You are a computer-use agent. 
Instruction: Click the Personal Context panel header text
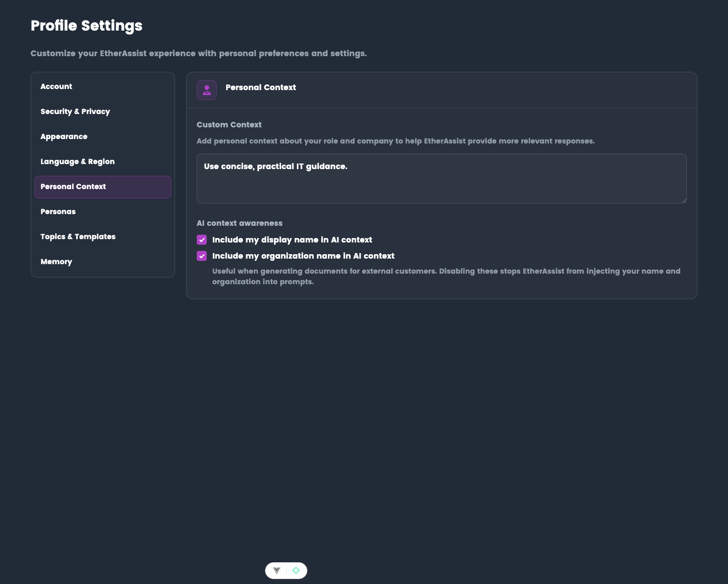(x=261, y=88)
